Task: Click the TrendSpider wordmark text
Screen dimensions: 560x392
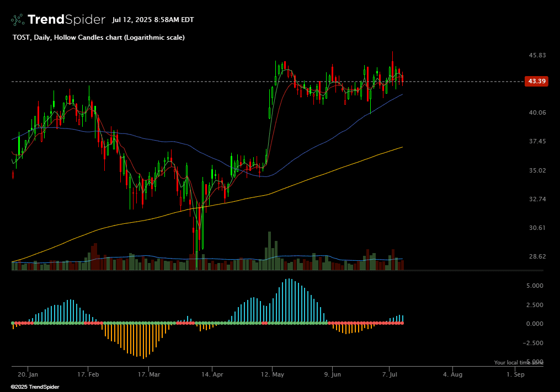Action: [66, 20]
